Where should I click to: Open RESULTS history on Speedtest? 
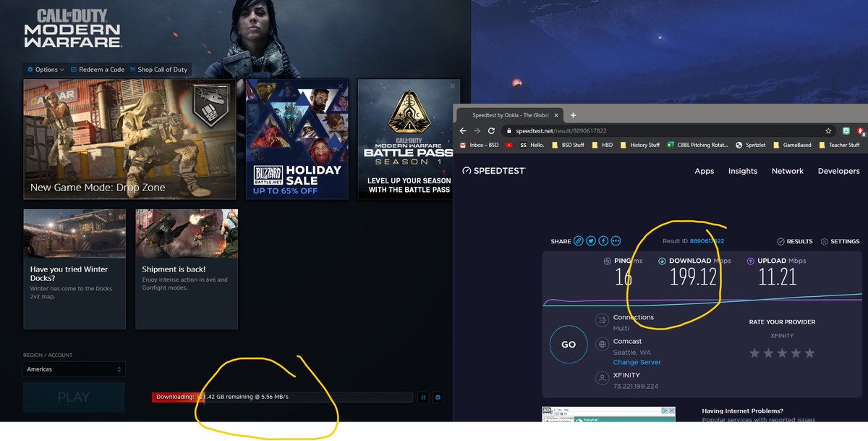point(795,241)
